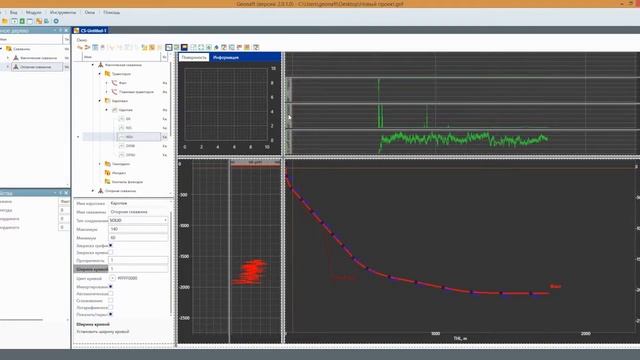Toggle the Заливка графика checkbox
The width and height of the screenshot is (640, 360).
111,245
